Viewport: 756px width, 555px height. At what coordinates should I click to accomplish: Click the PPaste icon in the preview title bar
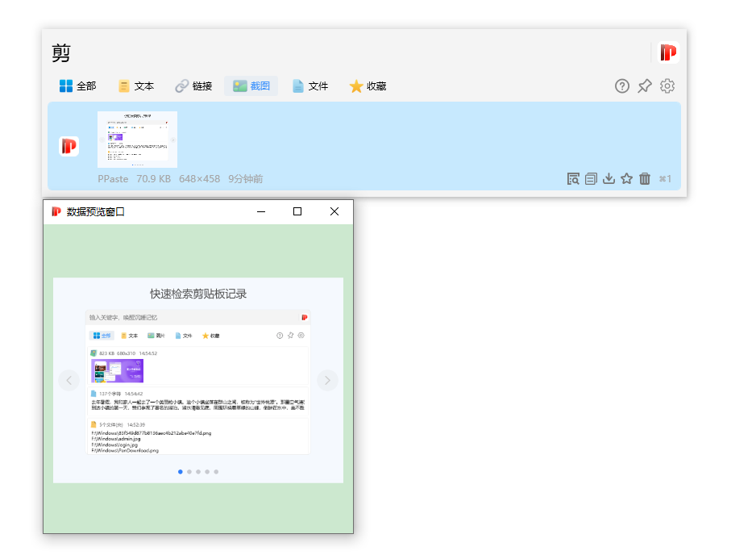point(56,211)
